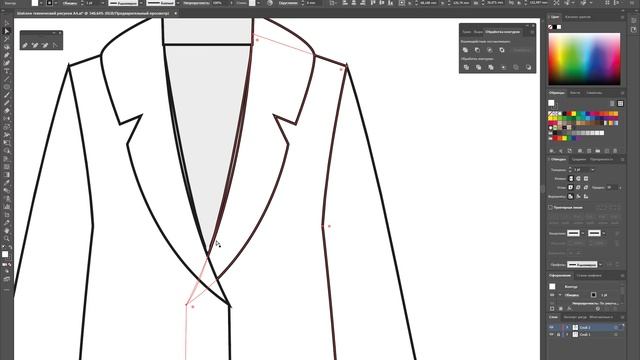Switch to the Градиент tab
Screen dimensions: 640x360
pos(578,159)
